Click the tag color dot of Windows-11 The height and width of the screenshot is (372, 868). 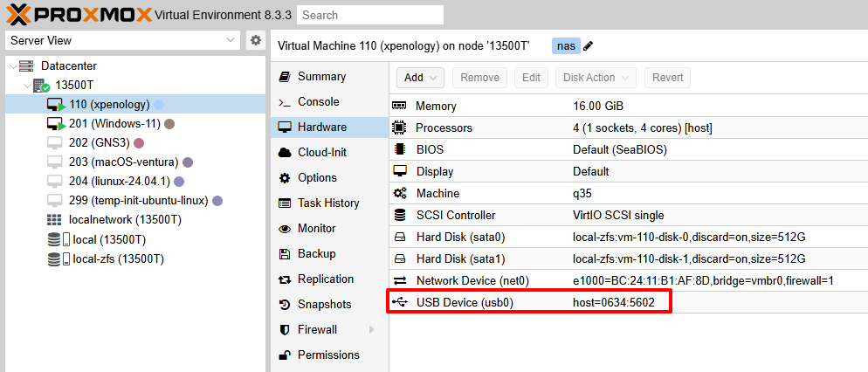[x=170, y=124]
